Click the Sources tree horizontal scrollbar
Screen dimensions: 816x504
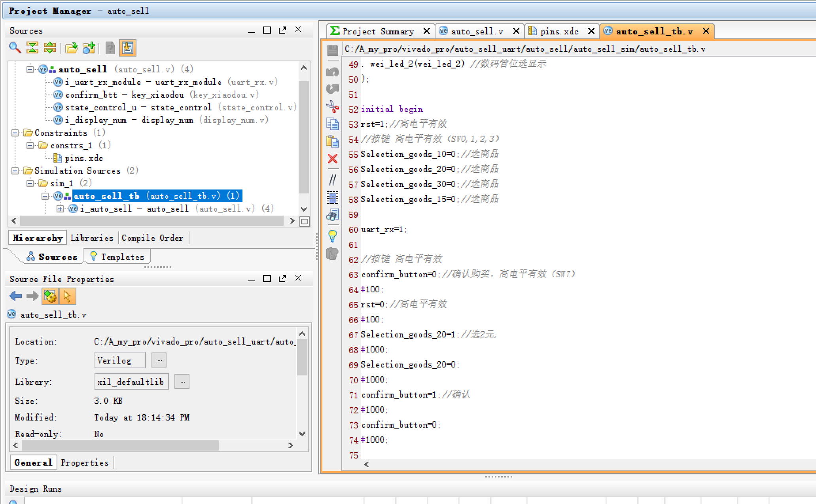(152, 221)
